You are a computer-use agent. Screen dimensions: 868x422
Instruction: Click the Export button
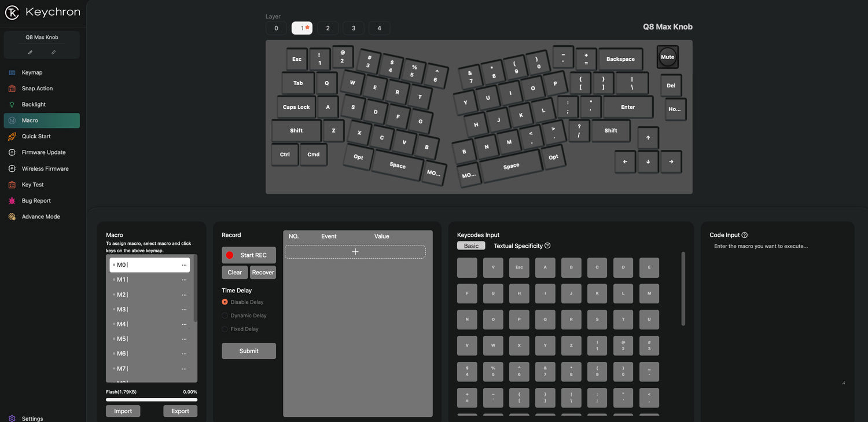pos(180,411)
